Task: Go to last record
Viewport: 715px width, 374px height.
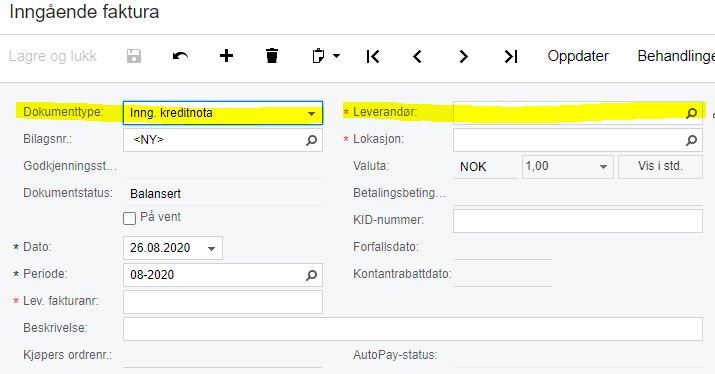Action: (x=510, y=56)
